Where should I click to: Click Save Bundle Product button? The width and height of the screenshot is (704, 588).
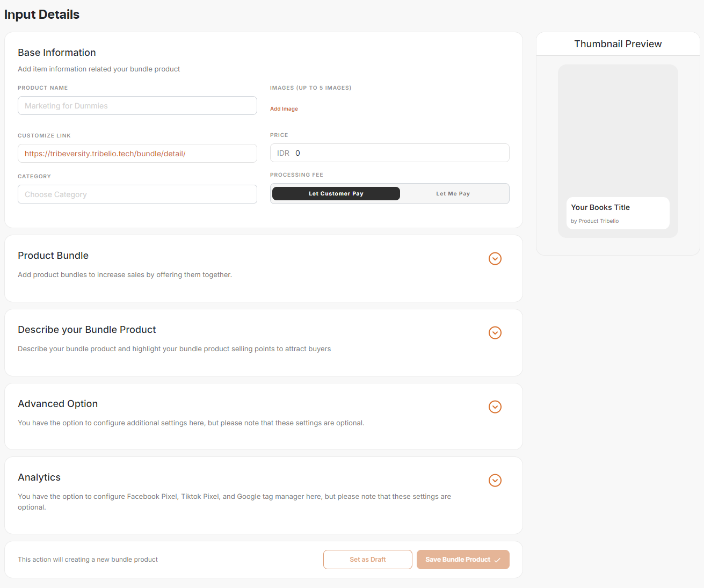pos(458,560)
